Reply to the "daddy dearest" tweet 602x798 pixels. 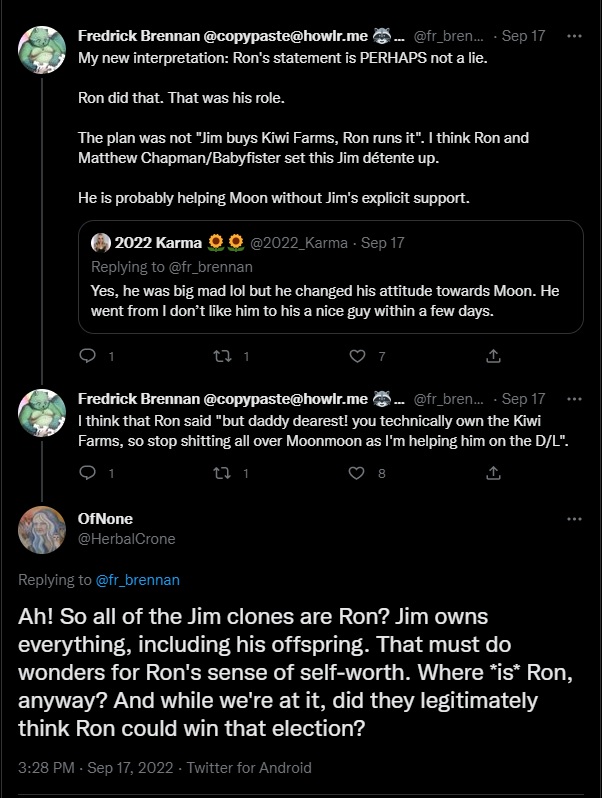point(87,473)
